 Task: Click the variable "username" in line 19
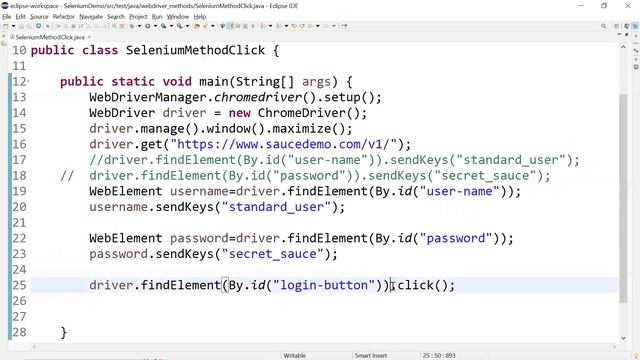[x=199, y=191]
